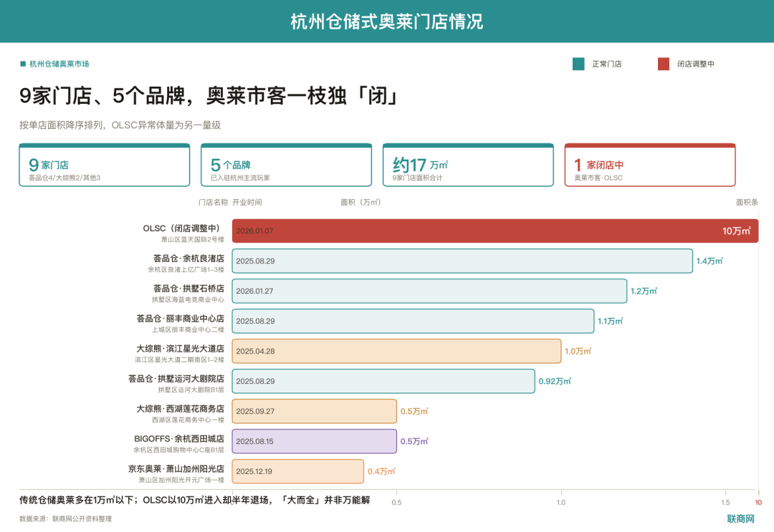This screenshot has height=532, width=774.
Task: Click the 0.4万㎡ area value
Action: 381,471
